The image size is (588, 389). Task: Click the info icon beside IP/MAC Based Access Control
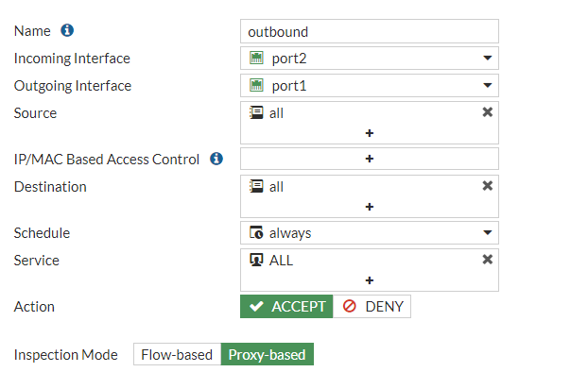(216, 159)
